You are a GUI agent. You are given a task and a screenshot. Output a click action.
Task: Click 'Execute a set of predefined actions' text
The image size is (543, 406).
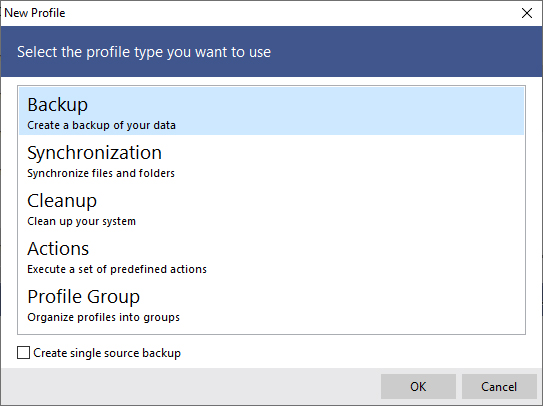coord(117,269)
